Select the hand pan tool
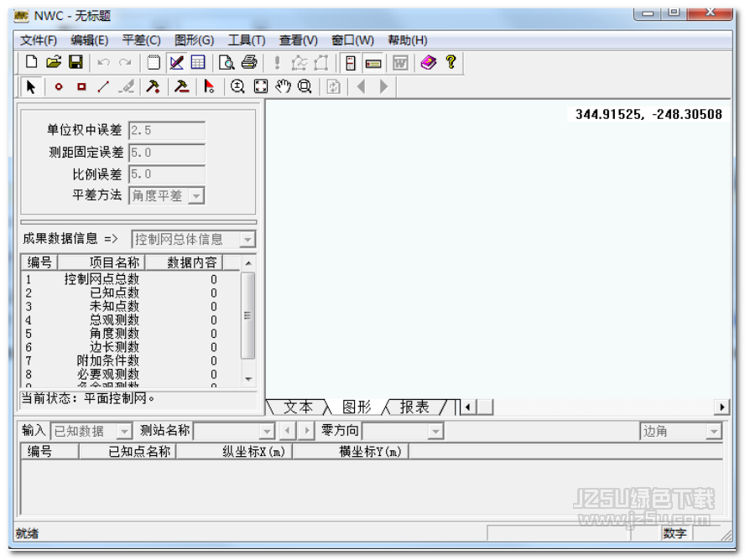Screen dimensions: 745x560 [x=284, y=87]
